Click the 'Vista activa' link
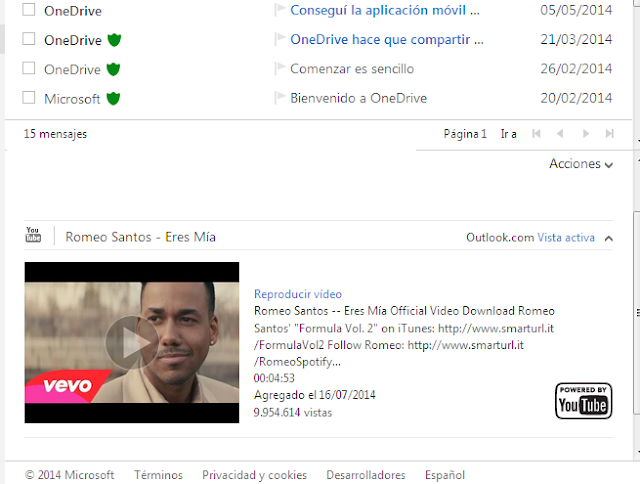Screen dimensions: 640x484 pyautogui.click(x=566, y=238)
